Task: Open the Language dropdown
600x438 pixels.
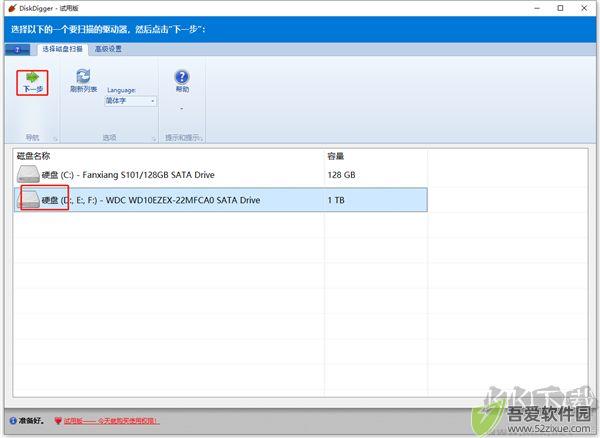Action: 130,101
